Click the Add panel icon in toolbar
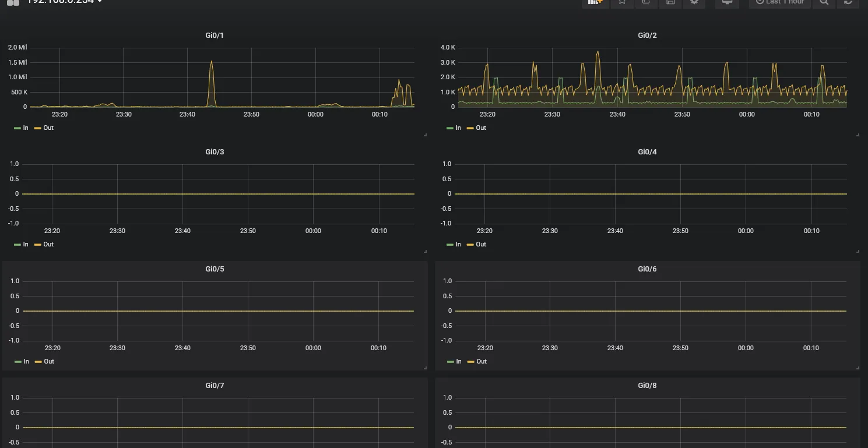Image resolution: width=868 pixels, height=448 pixels. (x=595, y=2)
